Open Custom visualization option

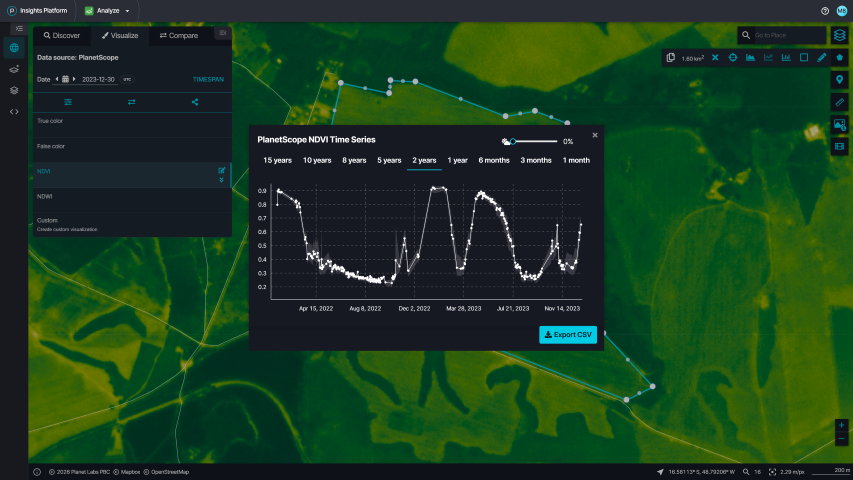pos(132,224)
